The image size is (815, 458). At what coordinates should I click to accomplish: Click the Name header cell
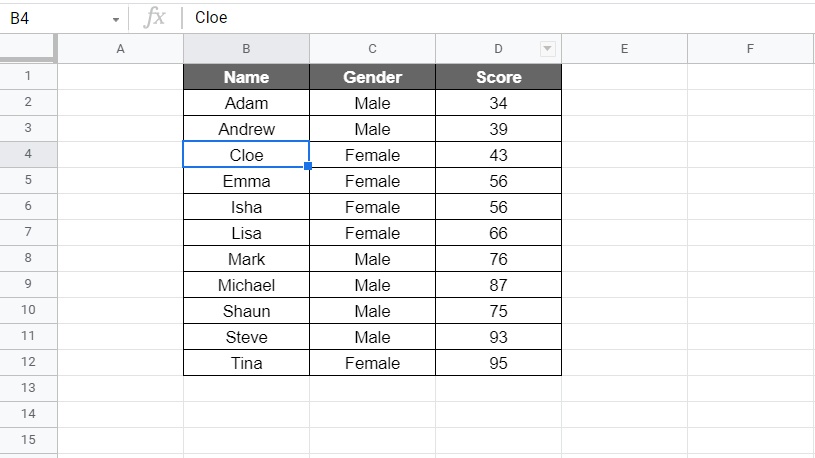pyautogui.click(x=246, y=77)
